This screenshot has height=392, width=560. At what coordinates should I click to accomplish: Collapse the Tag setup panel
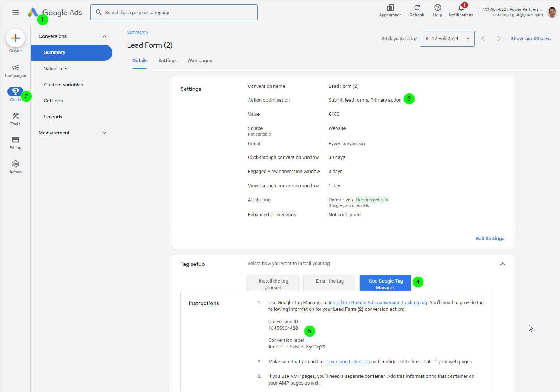(x=503, y=264)
